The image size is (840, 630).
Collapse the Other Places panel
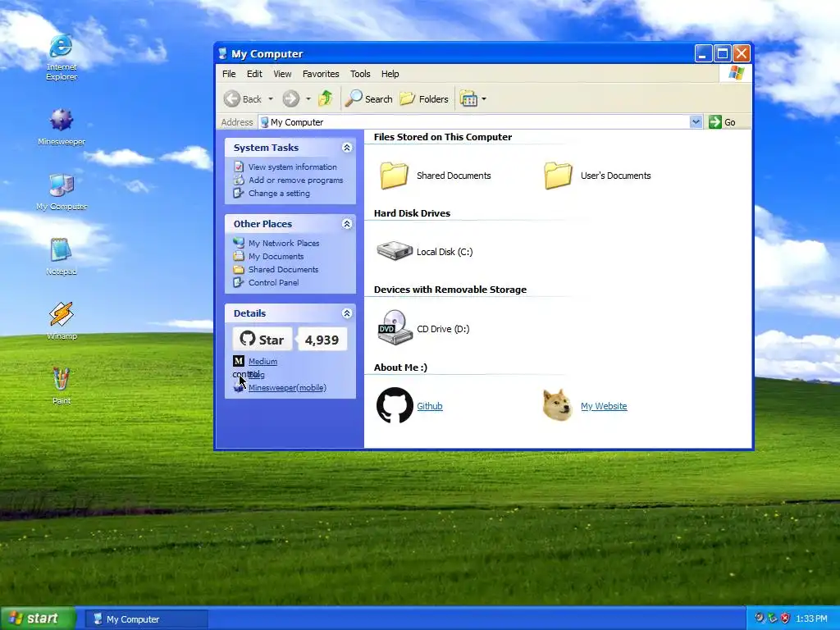coord(347,223)
